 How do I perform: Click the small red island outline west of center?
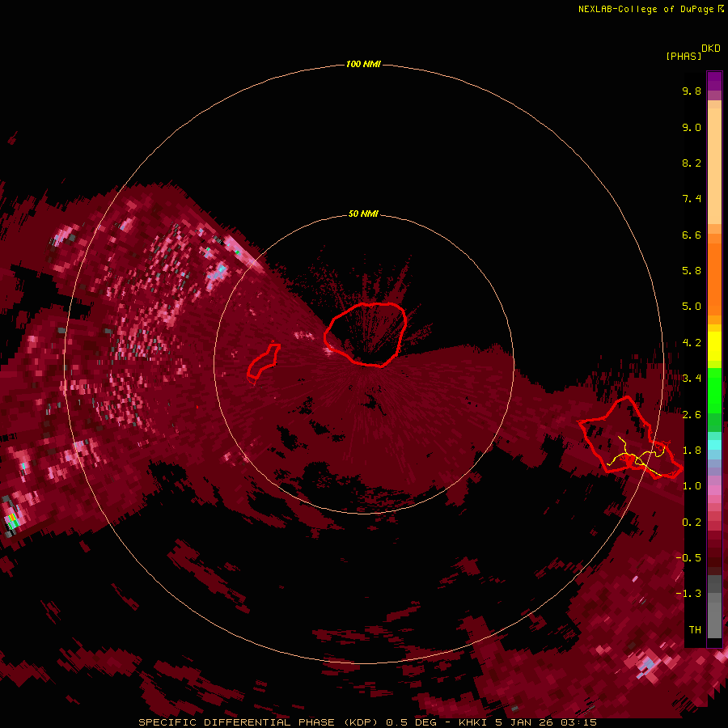[x=264, y=362]
